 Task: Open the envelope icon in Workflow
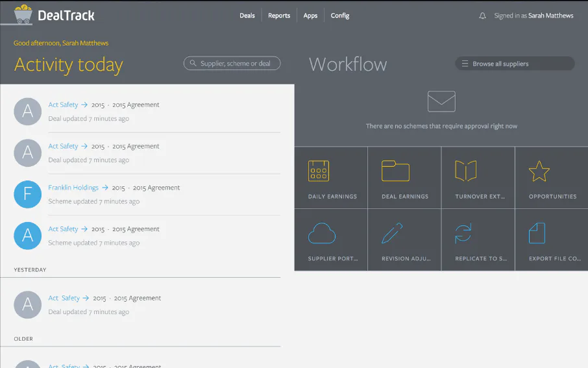click(441, 101)
